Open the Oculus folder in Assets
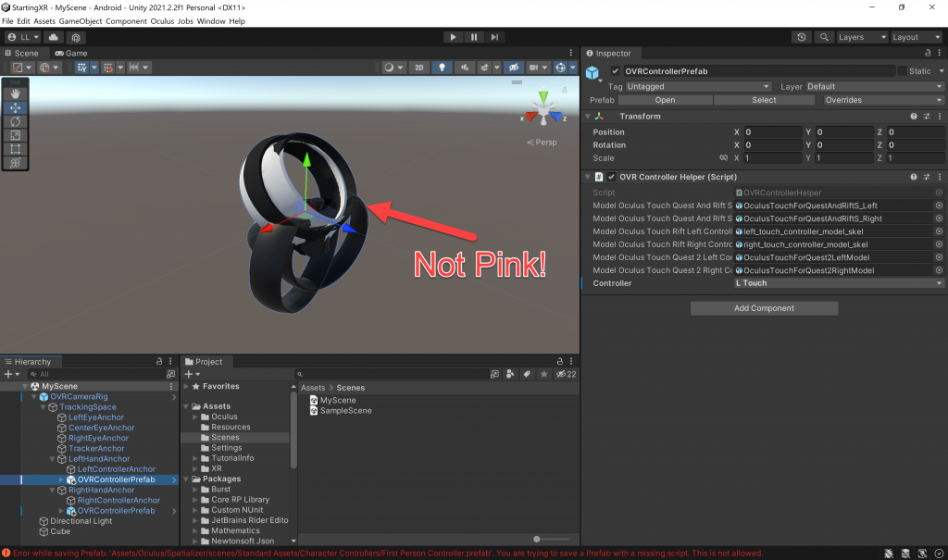The width and height of the screenshot is (948, 560). (224, 417)
